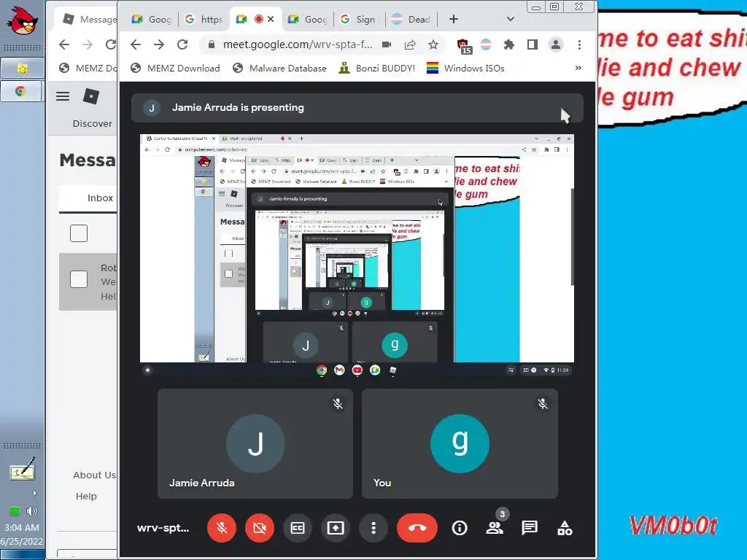The width and height of the screenshot is (747, 560).
Task: Click the Roblox logo in back window
Action: pyautogui.click(x=91, y=96)
